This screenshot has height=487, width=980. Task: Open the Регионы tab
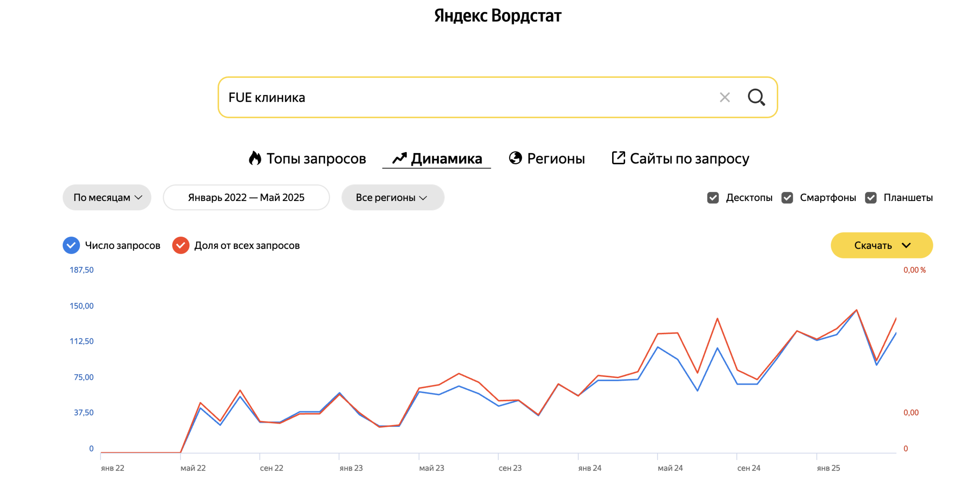(555, 159)
